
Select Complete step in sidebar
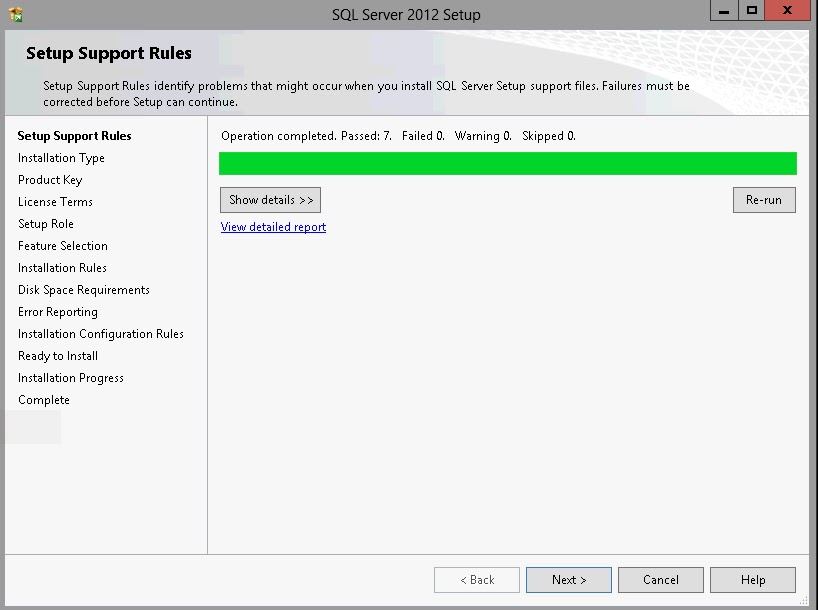coord(44,400)
